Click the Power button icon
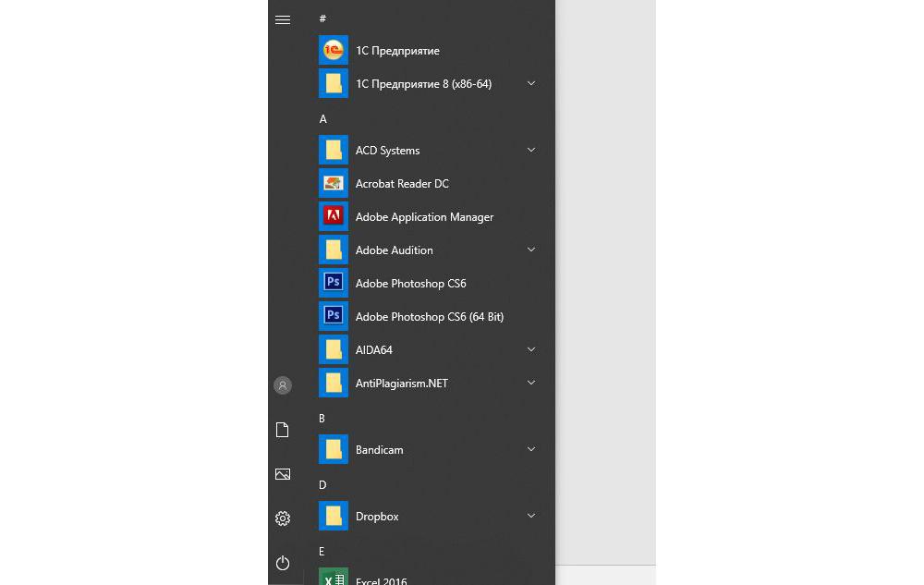Screen dimensions: 924x585 pyautogui.click(x=282, y=563)
